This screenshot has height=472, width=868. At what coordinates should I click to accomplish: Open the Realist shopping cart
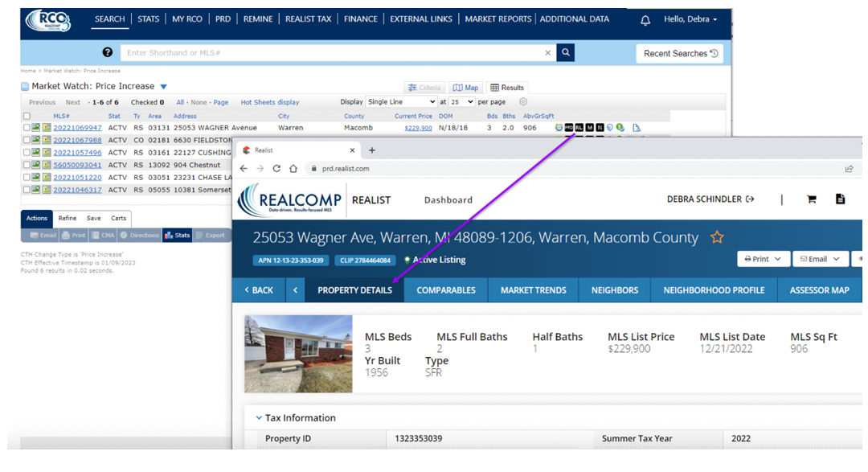tap(812, 199)
